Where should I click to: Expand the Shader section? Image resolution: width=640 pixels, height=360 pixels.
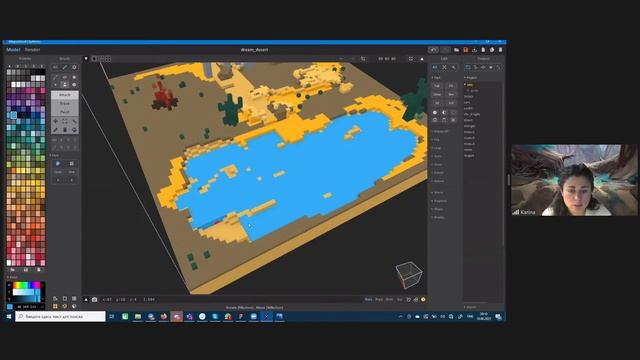pyautogui.click(x=438, y=218)
